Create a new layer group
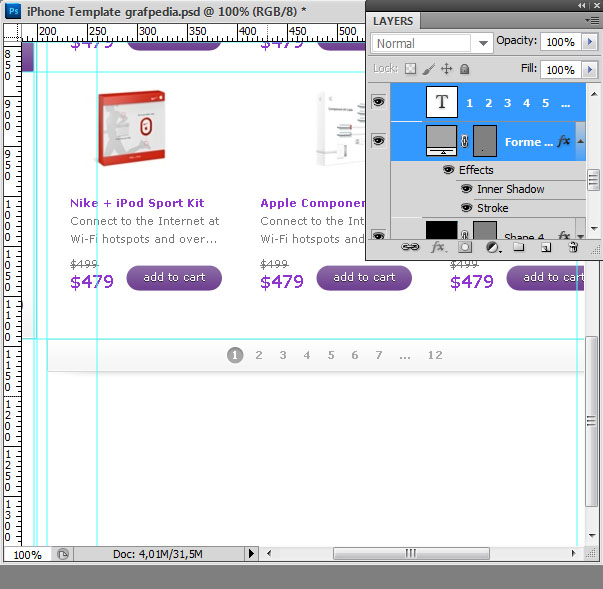The image size is (603, 589). (x=519, y=247)
